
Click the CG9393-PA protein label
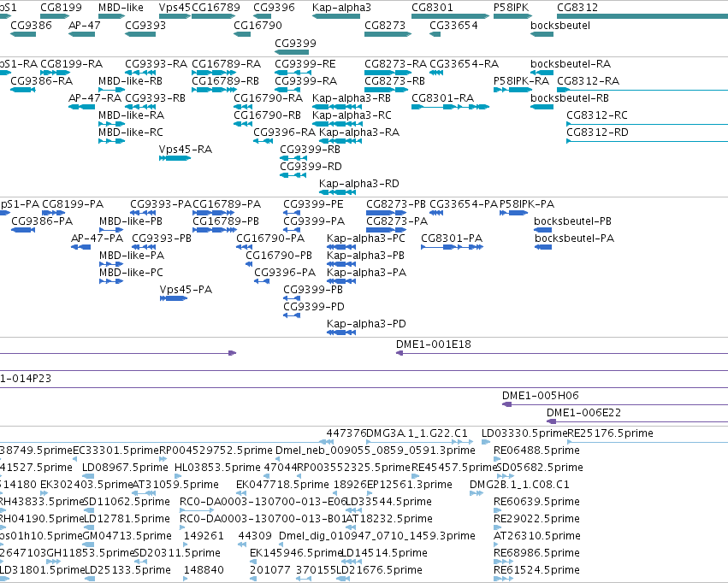161,204
